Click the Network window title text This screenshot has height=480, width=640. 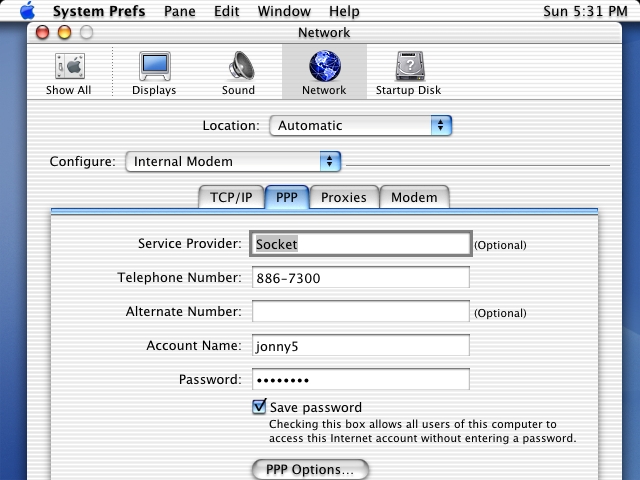(x=324, y=33)
